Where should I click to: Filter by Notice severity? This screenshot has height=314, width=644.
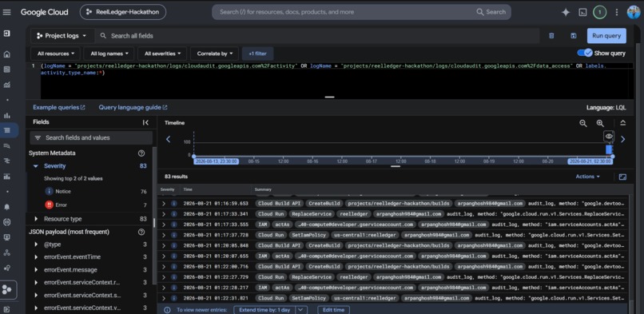[63, 191]
